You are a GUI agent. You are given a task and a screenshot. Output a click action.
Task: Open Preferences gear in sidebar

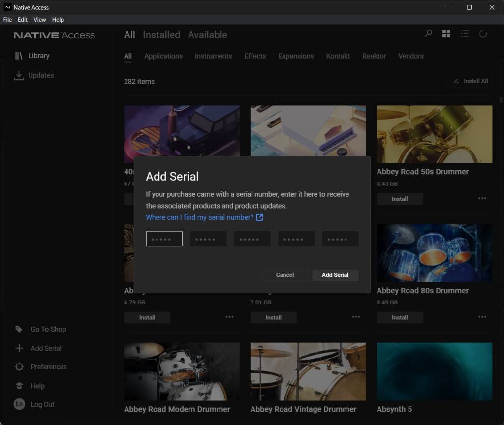coord(19,367)
